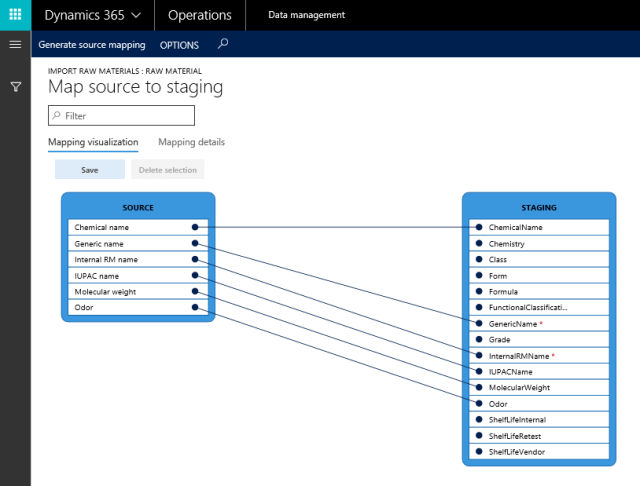Viewport: 640px width, 486px height.
Task: Select the InternalRMName staging field row
Action: 540,355
